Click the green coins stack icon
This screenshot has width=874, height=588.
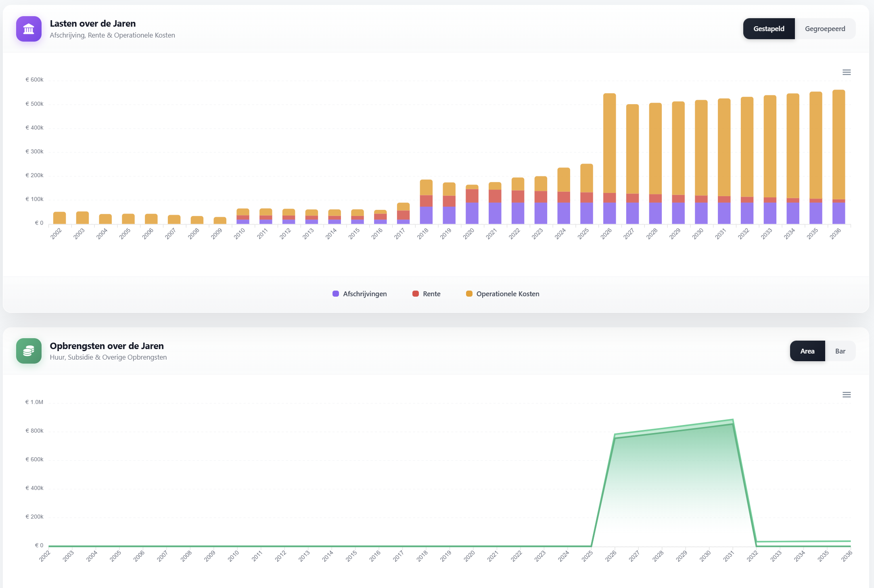tap(29, 351)
